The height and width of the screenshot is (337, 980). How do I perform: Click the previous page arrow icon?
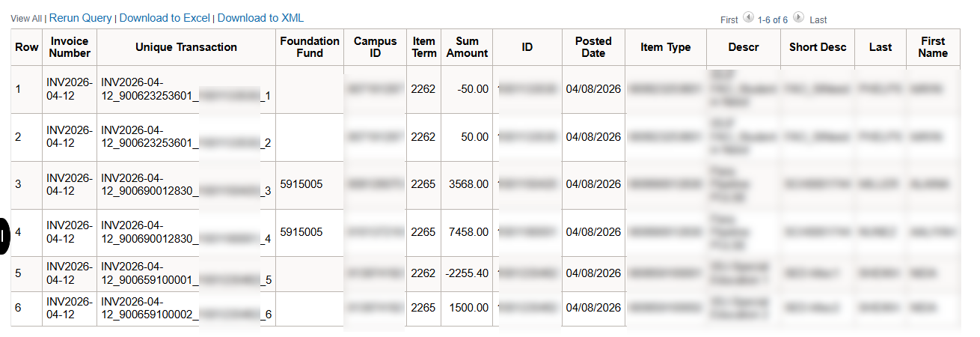[x=749, y=18]
